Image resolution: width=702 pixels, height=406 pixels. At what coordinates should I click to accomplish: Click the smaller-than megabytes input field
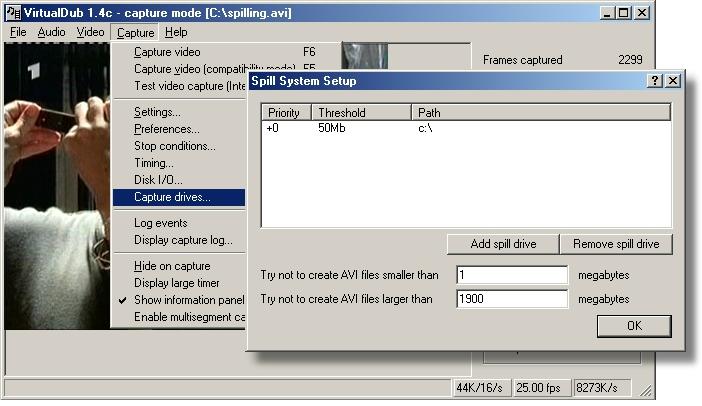(x=512, y=275)
